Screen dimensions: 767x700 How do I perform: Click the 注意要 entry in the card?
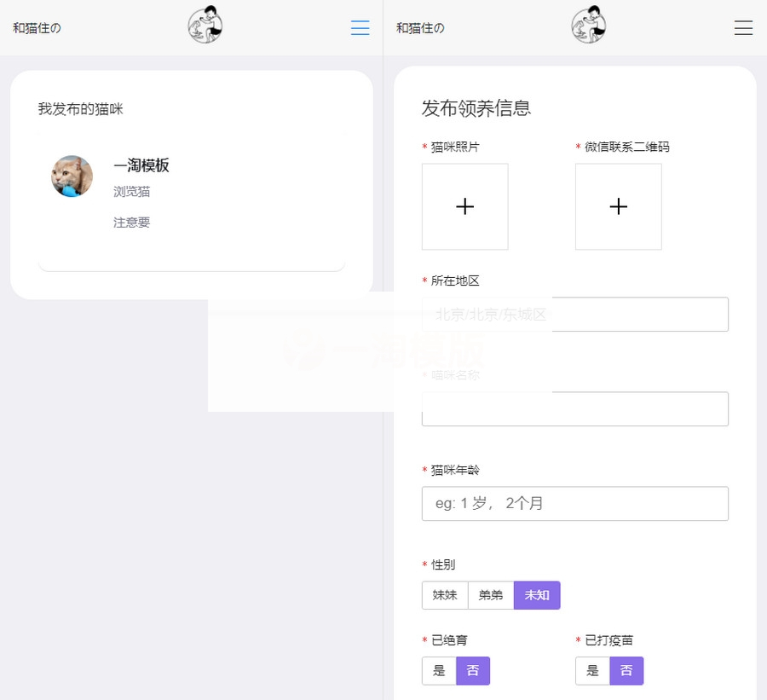(x=131, y=222)
